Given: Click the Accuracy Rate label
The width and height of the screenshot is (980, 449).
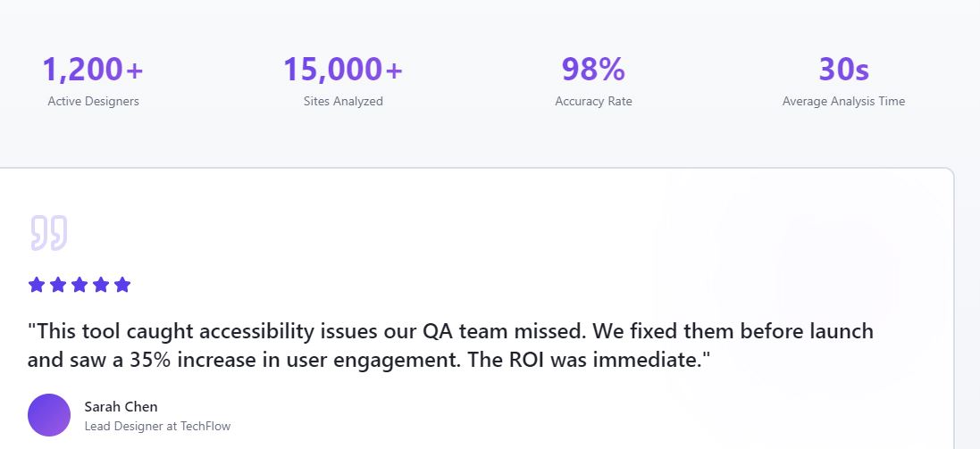Looking at the screenshot, I should 593,102.
